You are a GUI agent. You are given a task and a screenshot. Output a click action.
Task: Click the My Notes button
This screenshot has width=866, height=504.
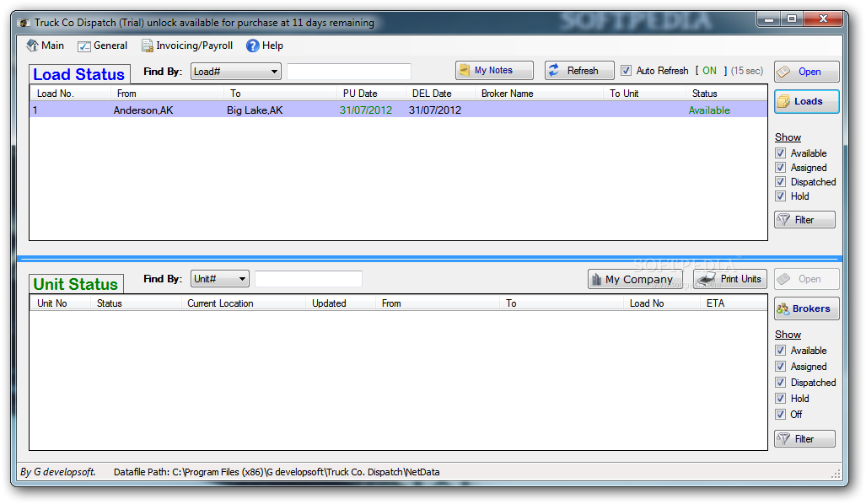[494, 70]
